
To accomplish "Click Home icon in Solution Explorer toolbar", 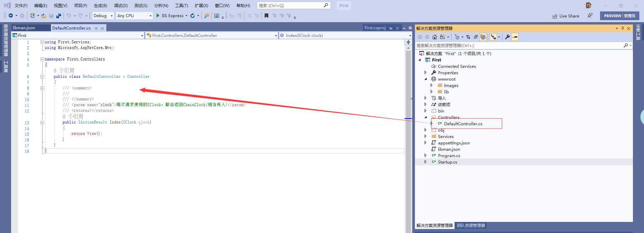I will click(x=435, y=37).
